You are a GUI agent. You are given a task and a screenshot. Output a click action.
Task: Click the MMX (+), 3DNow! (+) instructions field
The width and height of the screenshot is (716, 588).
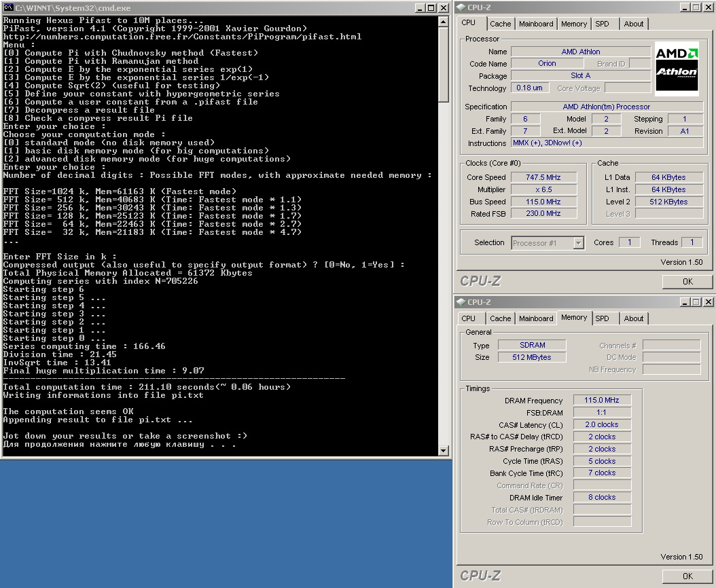(x=607, y=143)
